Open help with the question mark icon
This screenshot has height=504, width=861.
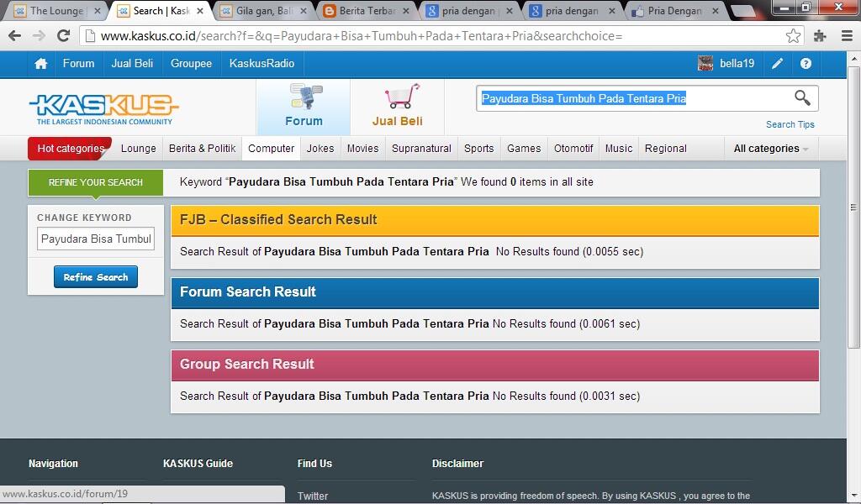pyautogui.click(x=806, y=64)
